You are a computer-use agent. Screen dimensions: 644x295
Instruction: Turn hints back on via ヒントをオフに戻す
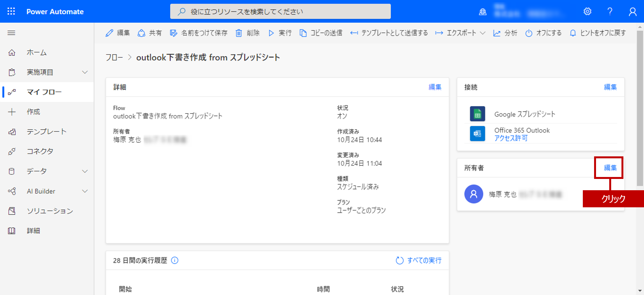point(597,33)
